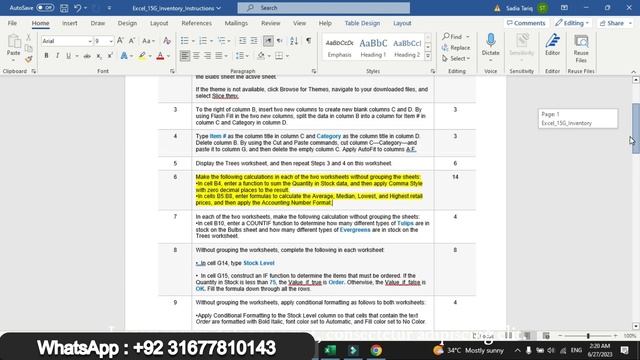Image resolution: width=640 pixels, height=360 pixels.
Task: Toggle Underline formatting
Action: pyautogui.click(x=68, y=56)
